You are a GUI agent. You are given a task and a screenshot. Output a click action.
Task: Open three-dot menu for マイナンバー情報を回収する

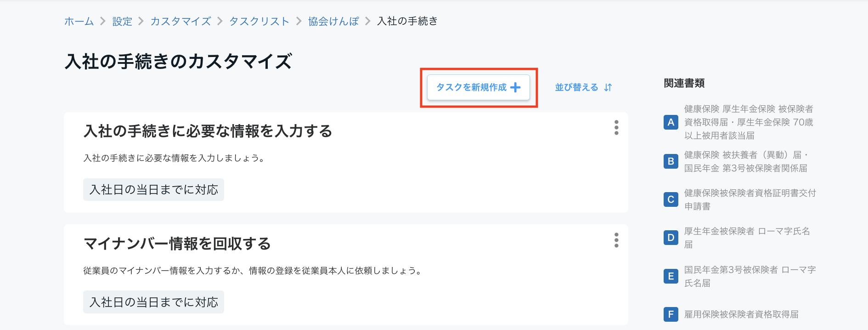pyautogui.click(x=616, y=240)
